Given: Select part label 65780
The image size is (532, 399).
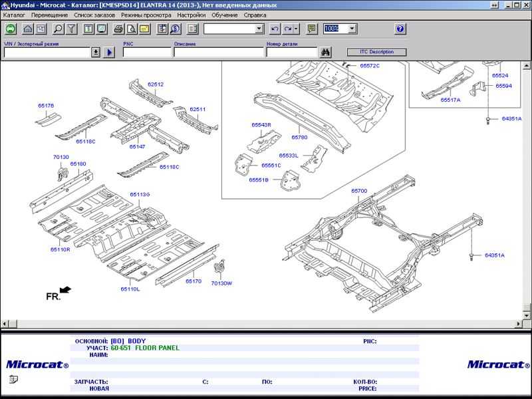Looking at the screenshot, I should click(x=299, y=138).
